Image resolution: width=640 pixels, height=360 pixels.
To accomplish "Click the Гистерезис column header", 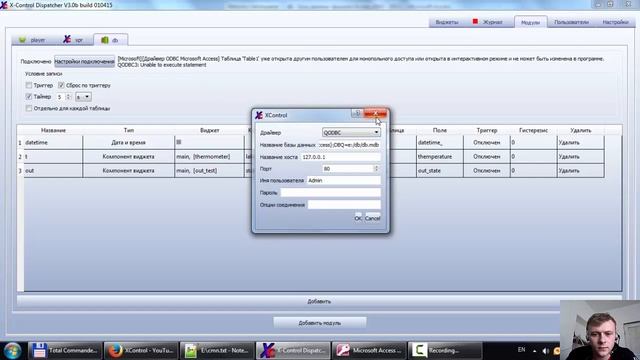I will pos(533,130).
